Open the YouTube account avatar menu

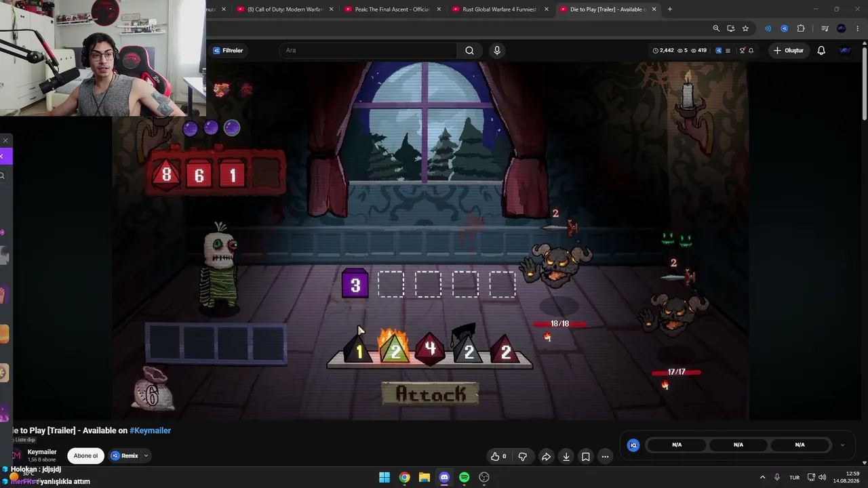pyautogui.click(x=844, y=50)
